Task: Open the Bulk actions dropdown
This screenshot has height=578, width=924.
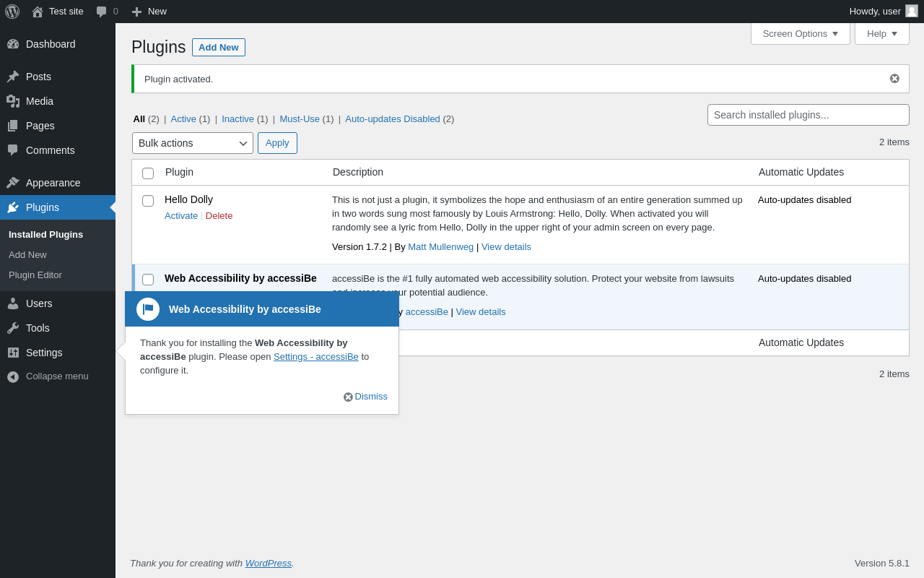Action: [193, 143]
